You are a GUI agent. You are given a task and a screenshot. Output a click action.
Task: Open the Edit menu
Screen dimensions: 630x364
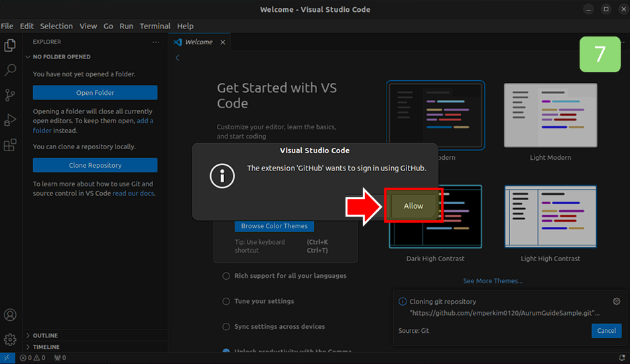27,26
